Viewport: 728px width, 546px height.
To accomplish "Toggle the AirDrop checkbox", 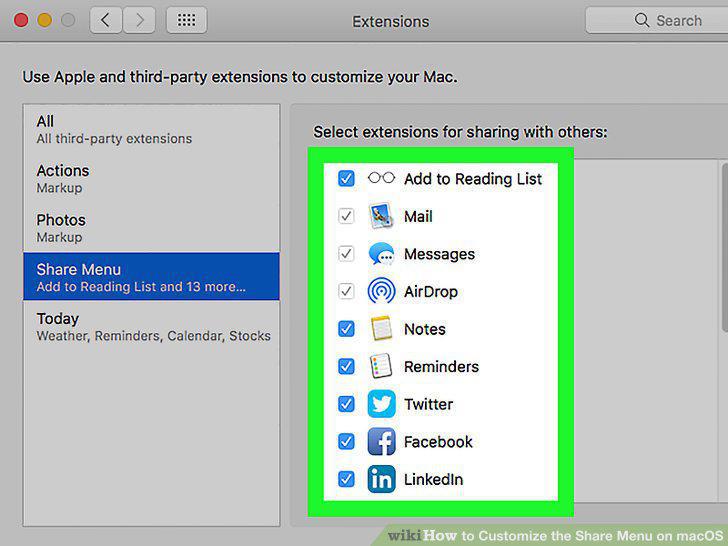I will point(346,291).
